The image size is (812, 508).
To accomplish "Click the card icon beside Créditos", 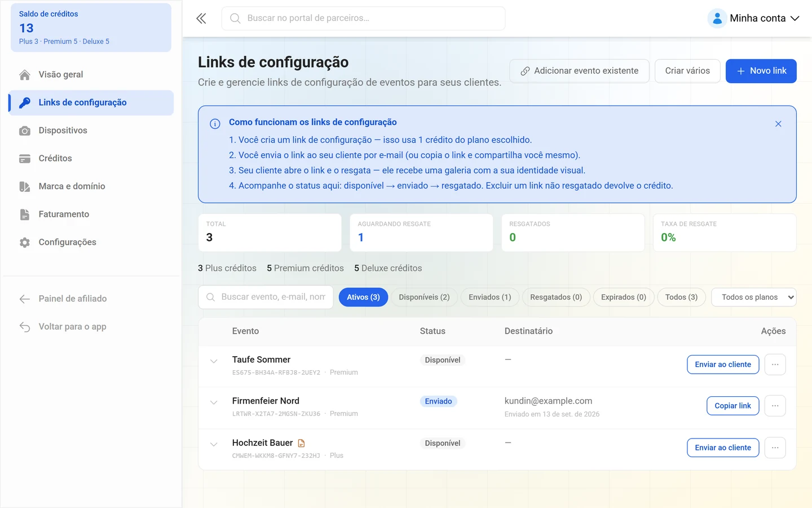I will (25, 159).
